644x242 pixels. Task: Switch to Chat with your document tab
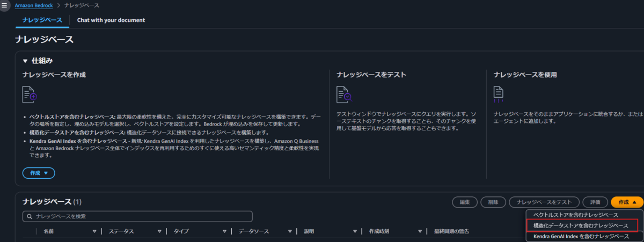pos(111,20)
